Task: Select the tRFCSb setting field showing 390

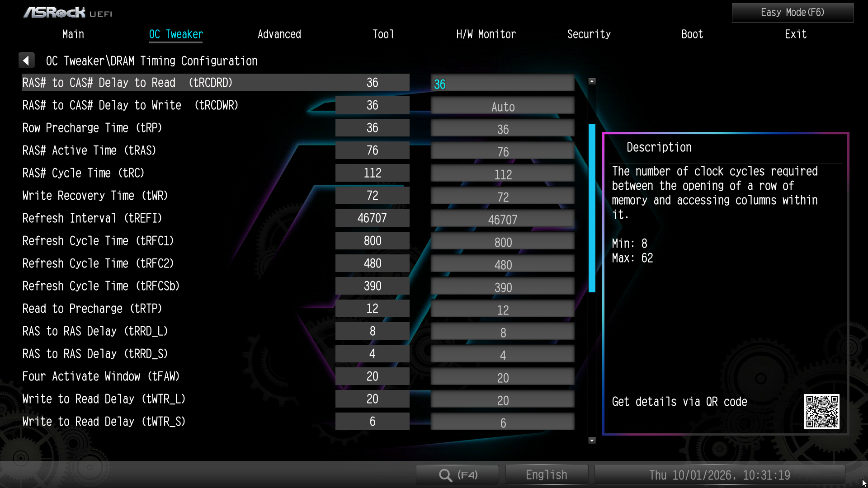Action: pyautogui.click(x=502, y=287)
